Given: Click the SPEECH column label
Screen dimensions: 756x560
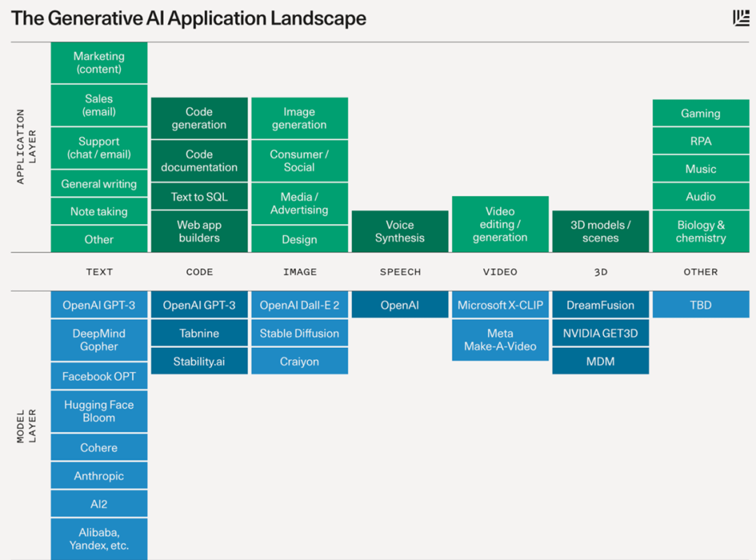Looking at the screenshot, I should click(400, 272).
